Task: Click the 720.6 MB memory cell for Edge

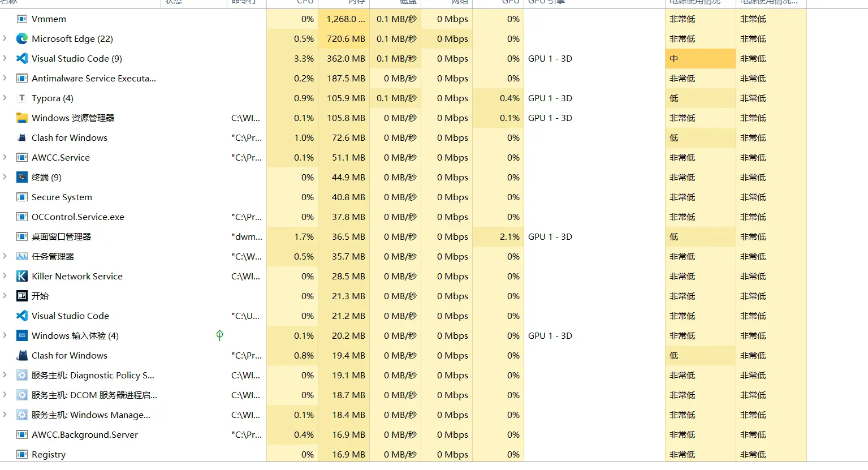Action: coord(346,38)
